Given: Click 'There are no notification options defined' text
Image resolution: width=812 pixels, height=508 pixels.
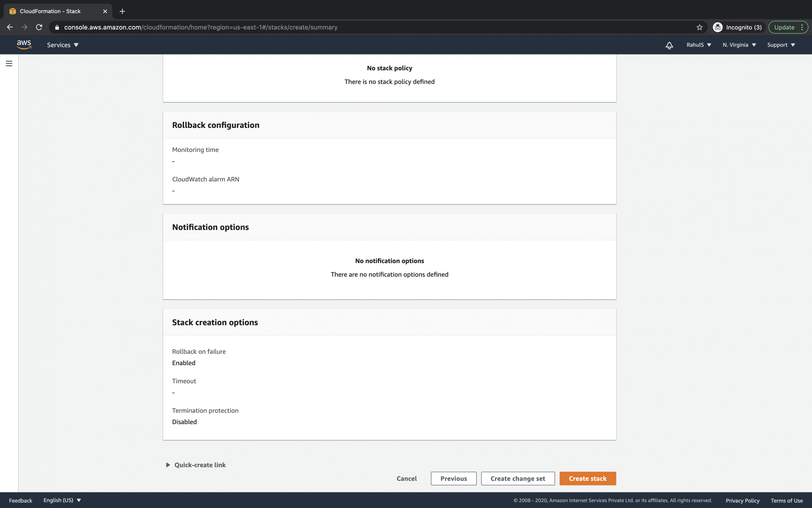Looking at the screenshot, I should (x=389, y=274).
